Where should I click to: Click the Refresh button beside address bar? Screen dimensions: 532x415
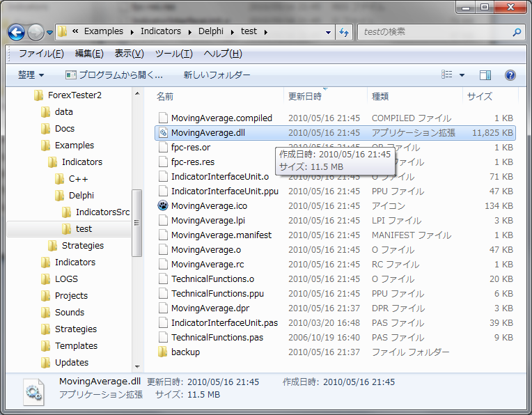click(344, 32)
